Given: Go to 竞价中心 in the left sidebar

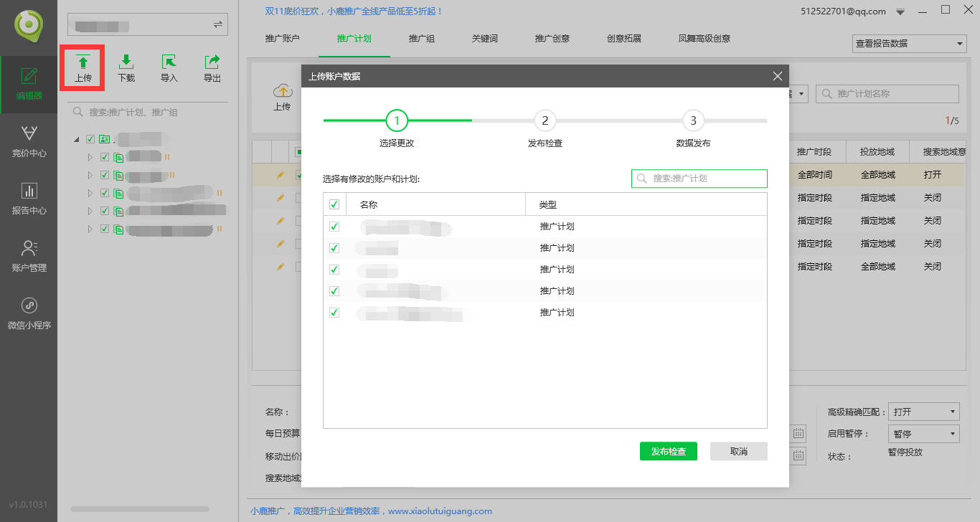Looking at the screenshot, I should click(29, 142).
